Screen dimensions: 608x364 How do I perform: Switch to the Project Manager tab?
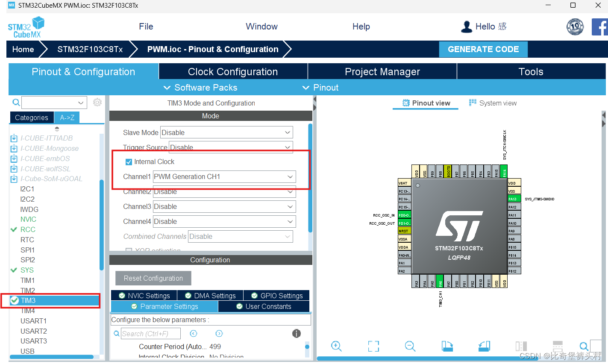click(x=382, y=71)
